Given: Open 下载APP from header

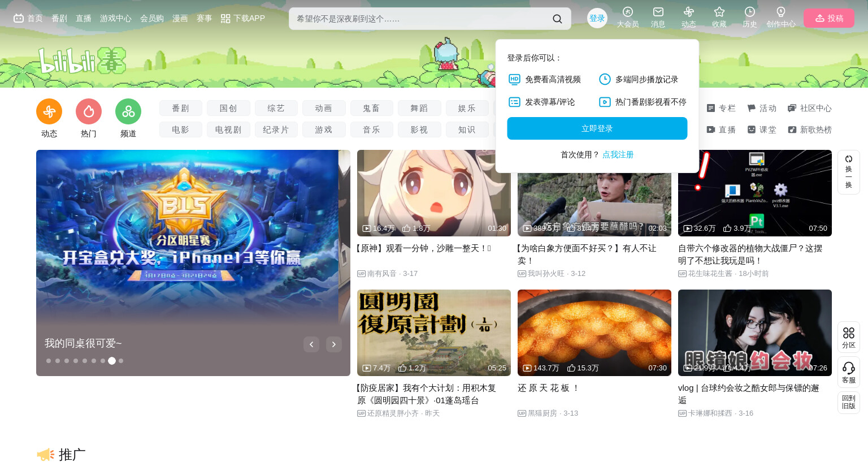Looking at the screenshot, I should pyautogui.click(x=243, y=18).
